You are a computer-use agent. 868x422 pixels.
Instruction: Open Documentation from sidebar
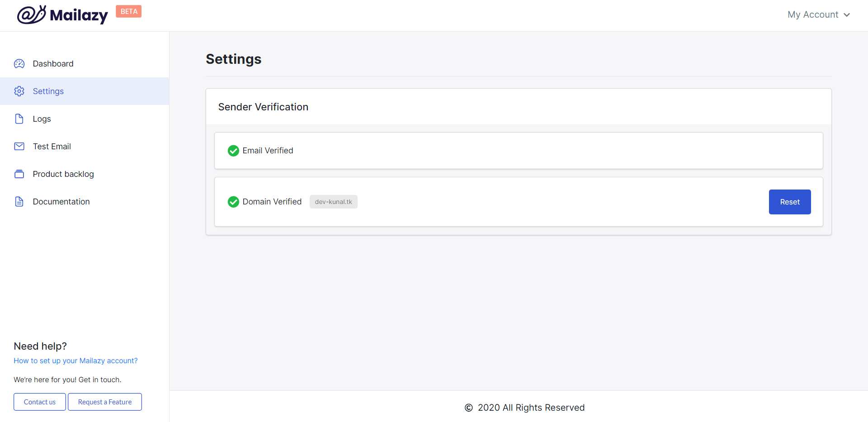pos(85,202)
